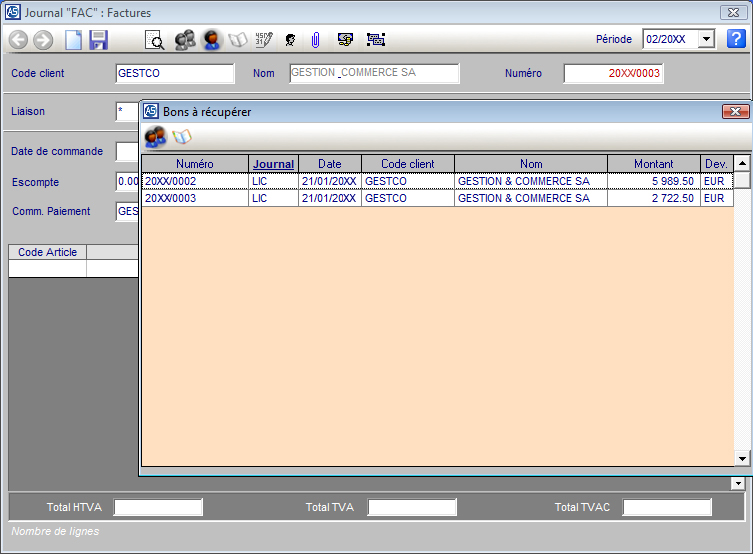
Task: Click the help question mark icon
Action: [735, 39]
